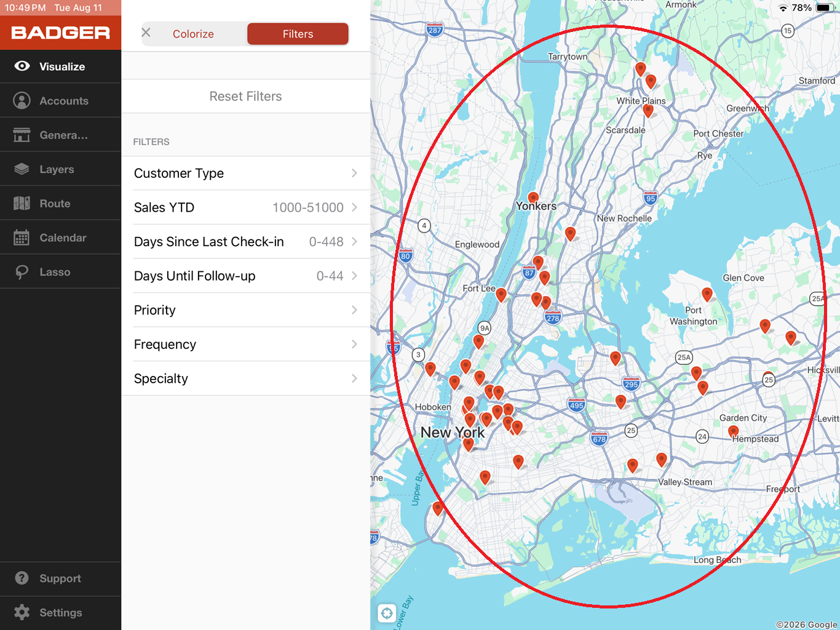This screenshot has width=840, height=630.
Task: Switch to the Colorize tab
Action: (x=193, y=34)
